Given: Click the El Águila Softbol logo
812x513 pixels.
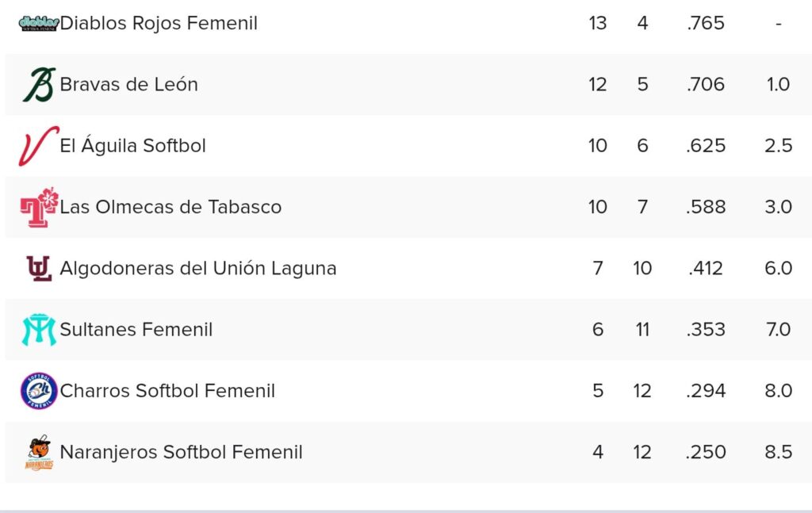Looking at the screenshot, I should (x=39, y=146).
